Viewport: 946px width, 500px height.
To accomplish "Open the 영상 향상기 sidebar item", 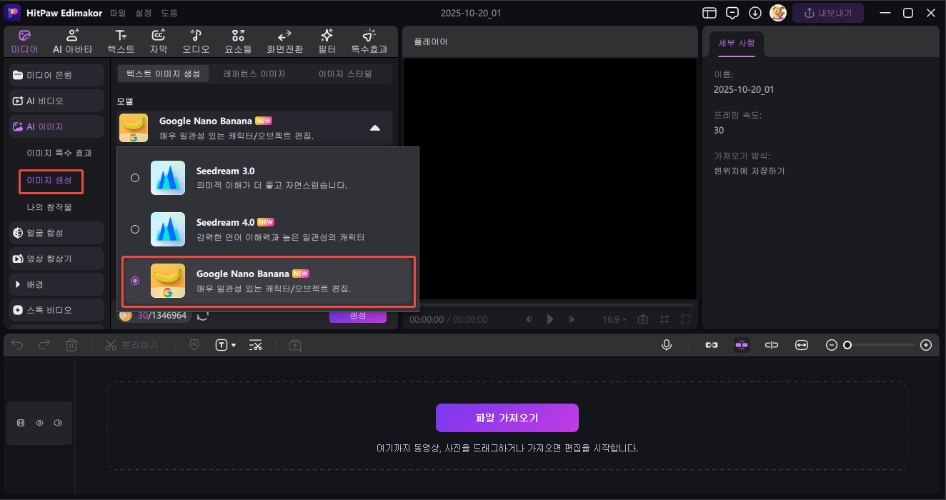I will 56,258.
